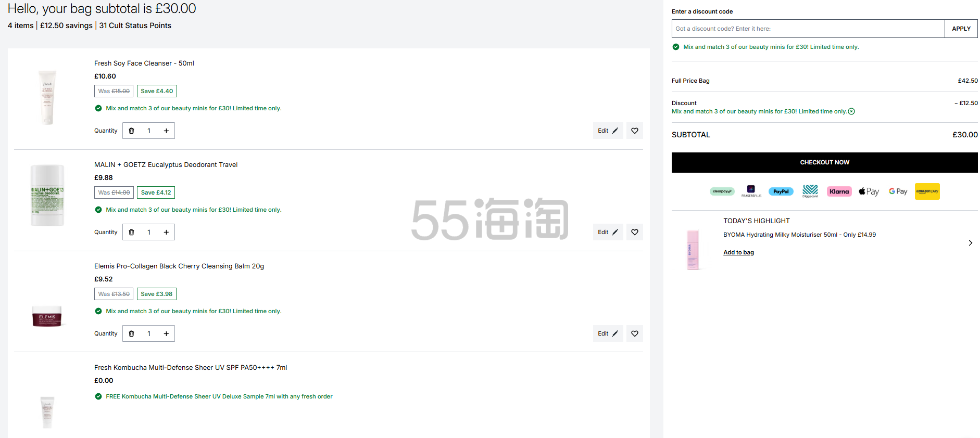
Task: Click the Elemis 'Save £3.98' badge
Action: (156, 294)
